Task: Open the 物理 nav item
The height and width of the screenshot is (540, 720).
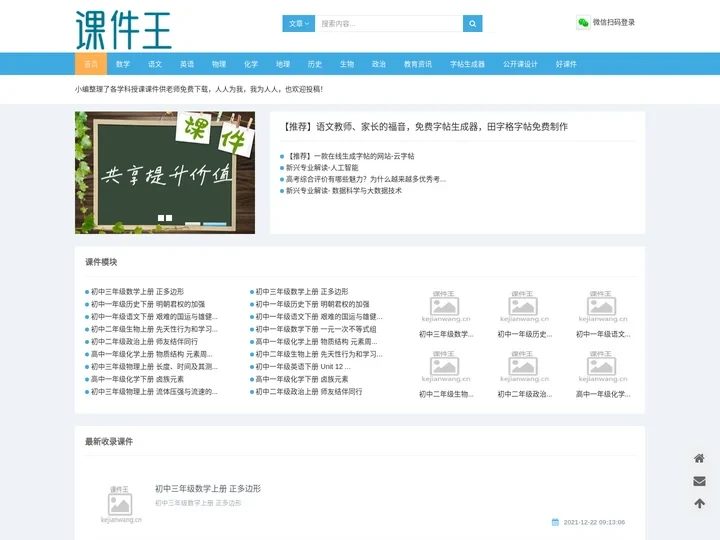Action: 219,64
